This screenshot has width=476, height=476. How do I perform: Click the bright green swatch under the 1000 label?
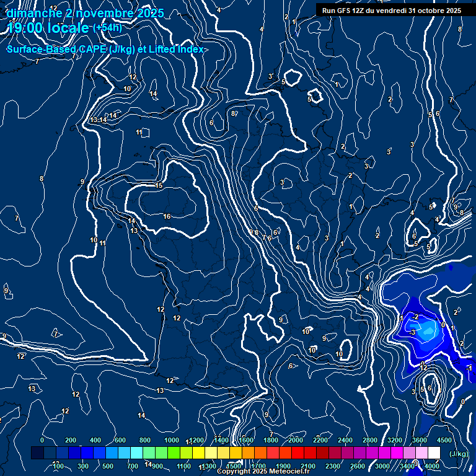pyautogui.click(x=174, y=452)
